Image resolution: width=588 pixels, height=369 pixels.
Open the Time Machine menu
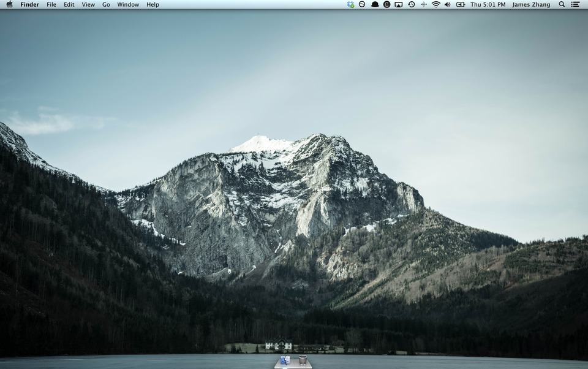coord(412,4)
